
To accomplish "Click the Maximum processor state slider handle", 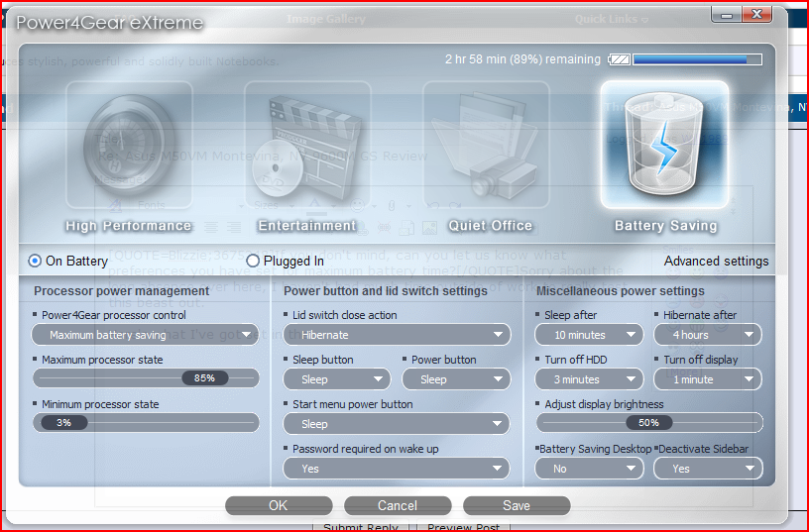I will coord(205,378).
